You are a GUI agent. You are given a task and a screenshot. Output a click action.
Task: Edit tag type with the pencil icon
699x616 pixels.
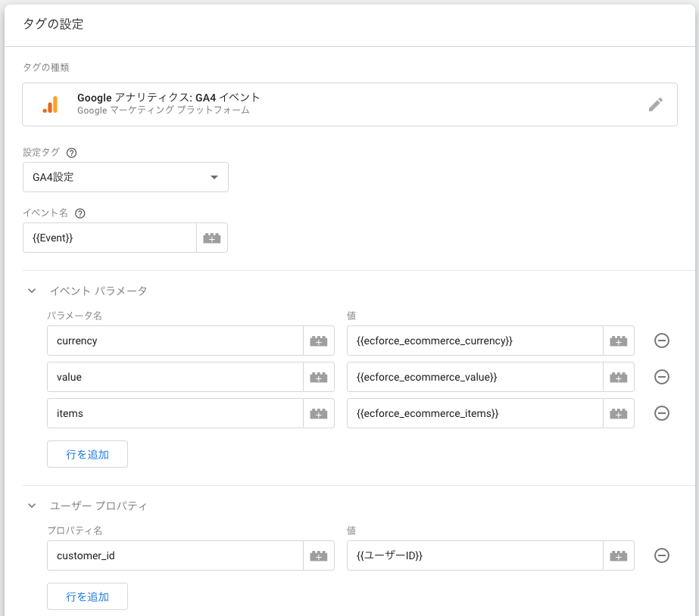click(655, 104)
